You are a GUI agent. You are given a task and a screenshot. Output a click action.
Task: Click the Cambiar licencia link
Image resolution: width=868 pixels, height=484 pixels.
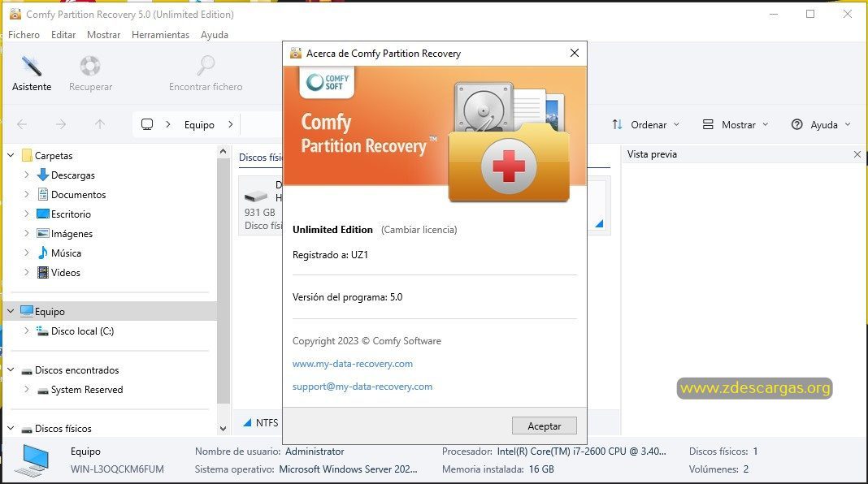[x=419, y=230]
